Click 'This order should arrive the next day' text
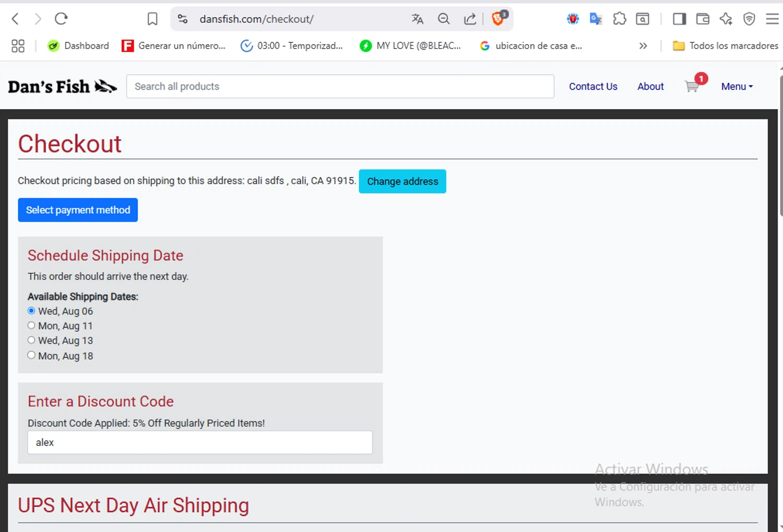 coord(108,276)
